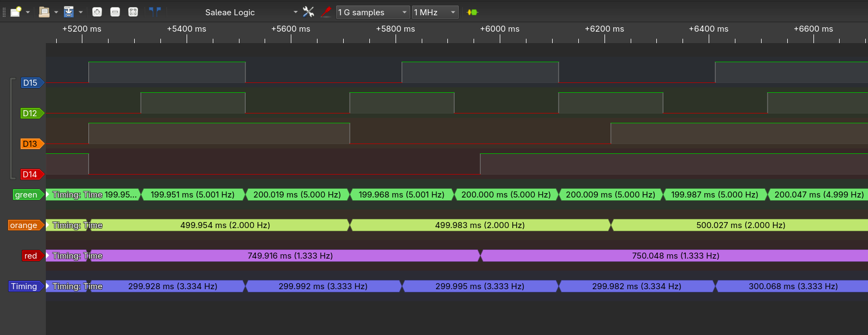Zoom out of the waveform view
This screenshot has height=335, width=868.
click(115, 12)
